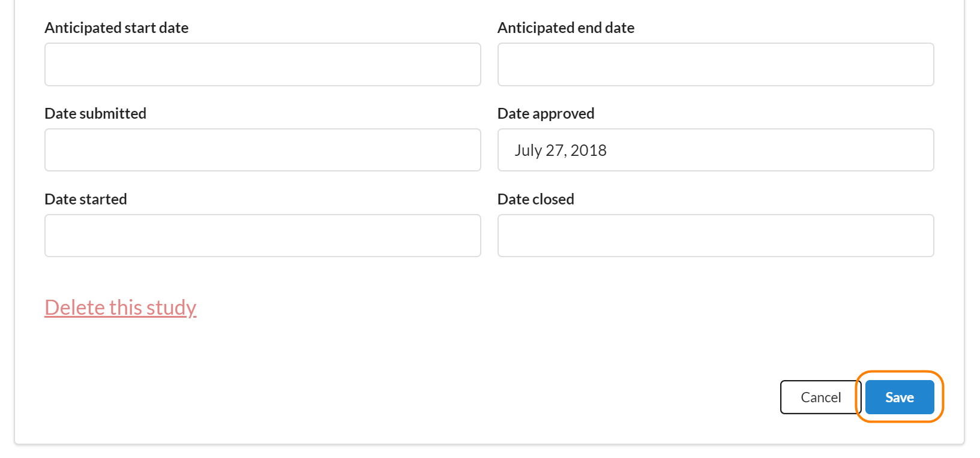Click the Date approved input field
Image resolution: width=980 pixels, height=458 pixels.
715,150
